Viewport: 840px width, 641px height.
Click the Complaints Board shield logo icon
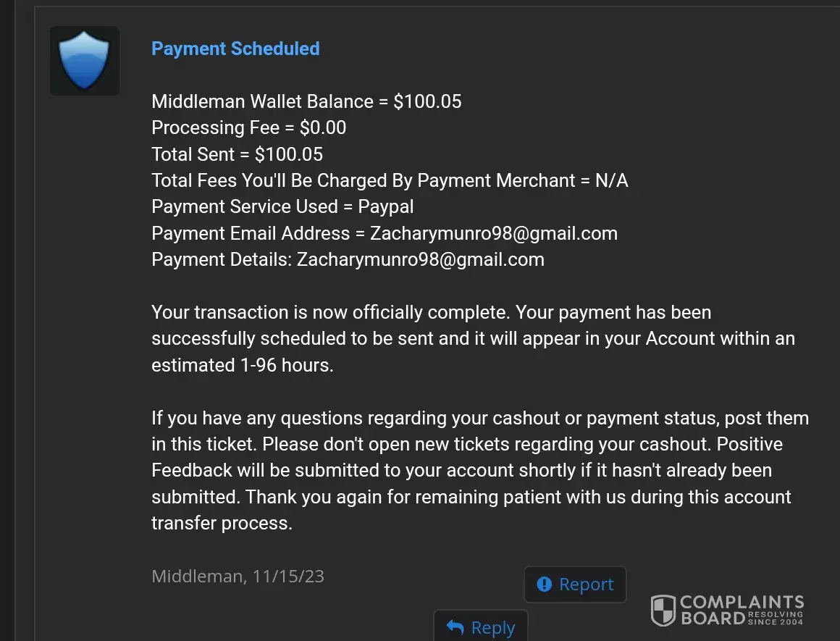(x=663, y=611)
